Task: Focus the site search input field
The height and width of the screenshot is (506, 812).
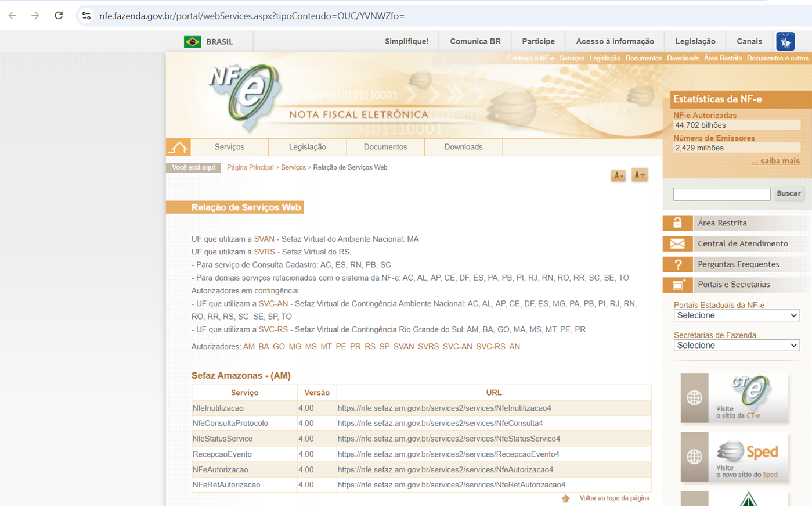Action: [x=722, y=194]
